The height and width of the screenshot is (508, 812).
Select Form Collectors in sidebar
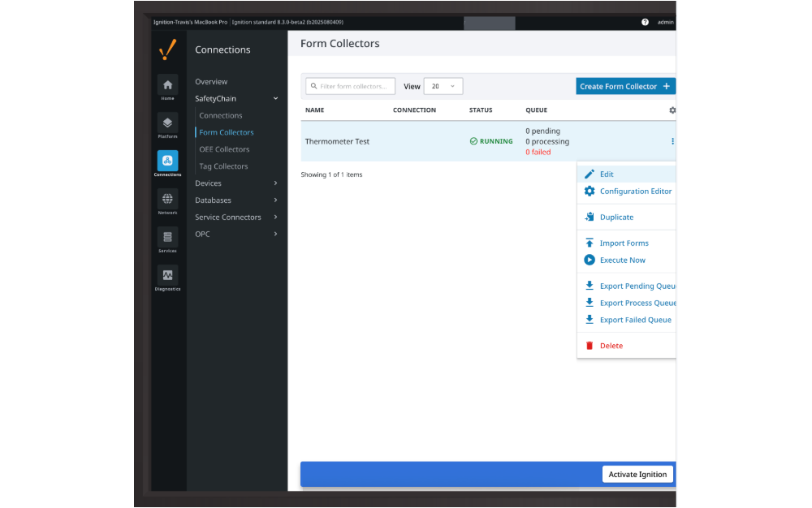(x=227, y=132)
